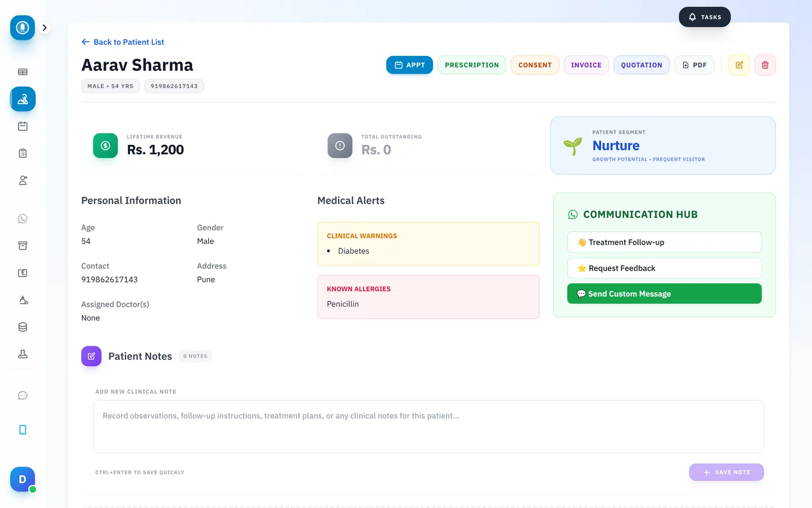Open the archive box icon in sidebar

(23, 246)
